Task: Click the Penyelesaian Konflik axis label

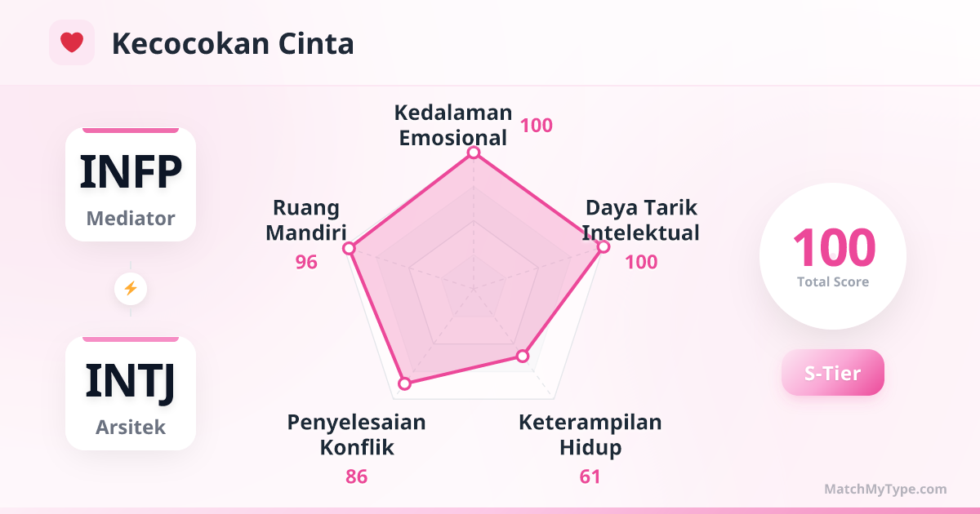Action: [x=356, y=435]
